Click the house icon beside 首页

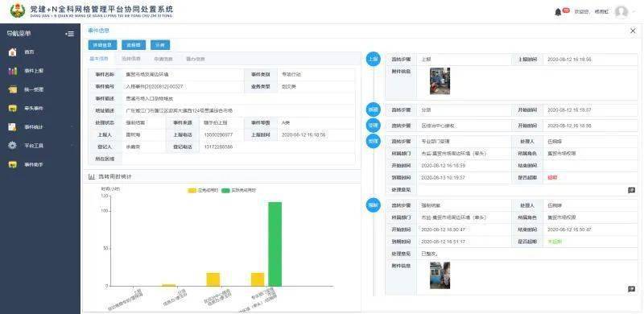pos(13,52)
